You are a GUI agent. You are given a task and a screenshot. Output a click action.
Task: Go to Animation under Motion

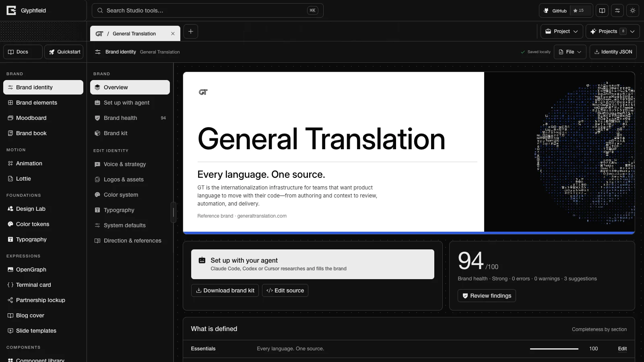click(x=43, y=163)
